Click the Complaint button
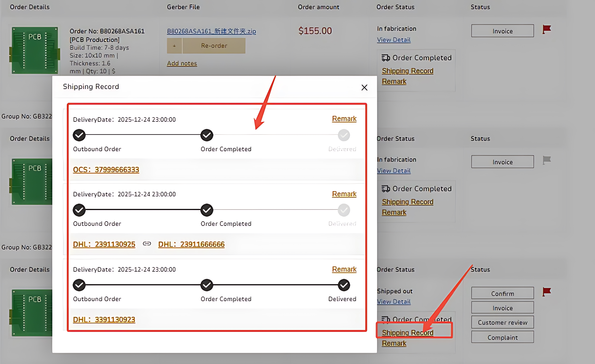This screenshot has height=364, width=595. tap(502, 337)
